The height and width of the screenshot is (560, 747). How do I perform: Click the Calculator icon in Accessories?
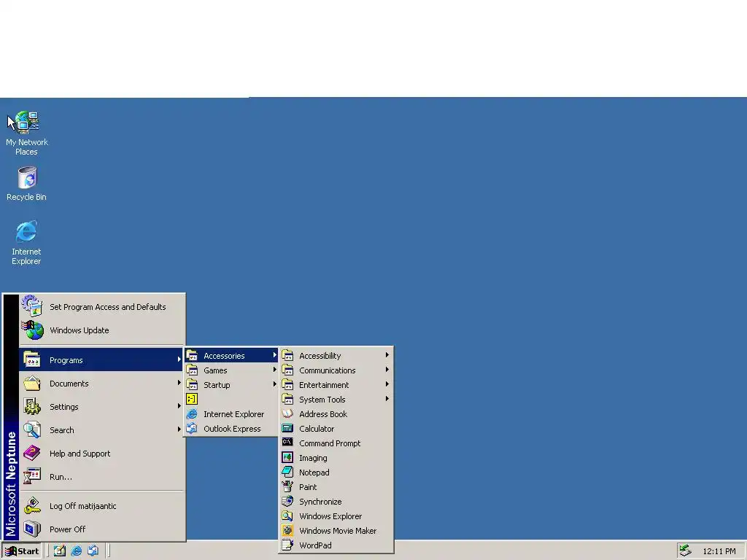[x=287, y=429]
